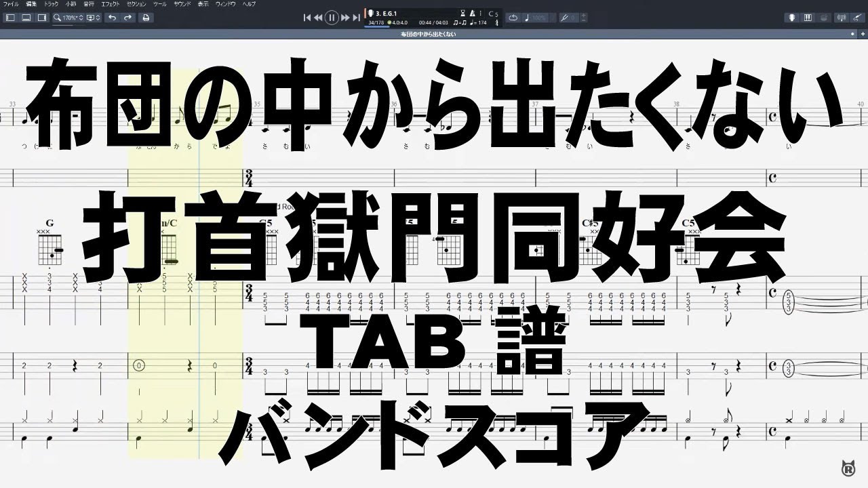The width and height of the screenshot is (868, 488).
Task: Open metronome and count-in options dots
Action: pyautogui.click(x=481, y=13)
